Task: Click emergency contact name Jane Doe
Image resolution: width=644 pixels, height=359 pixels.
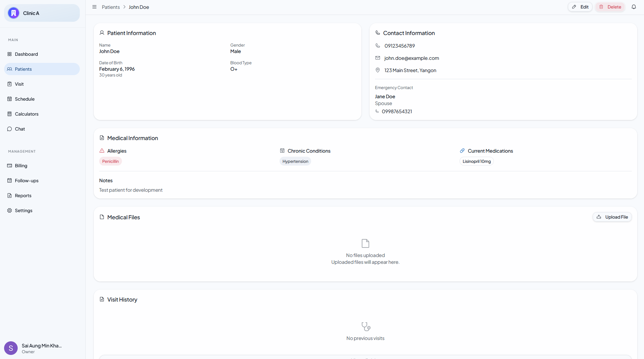Action: point(385,97)
